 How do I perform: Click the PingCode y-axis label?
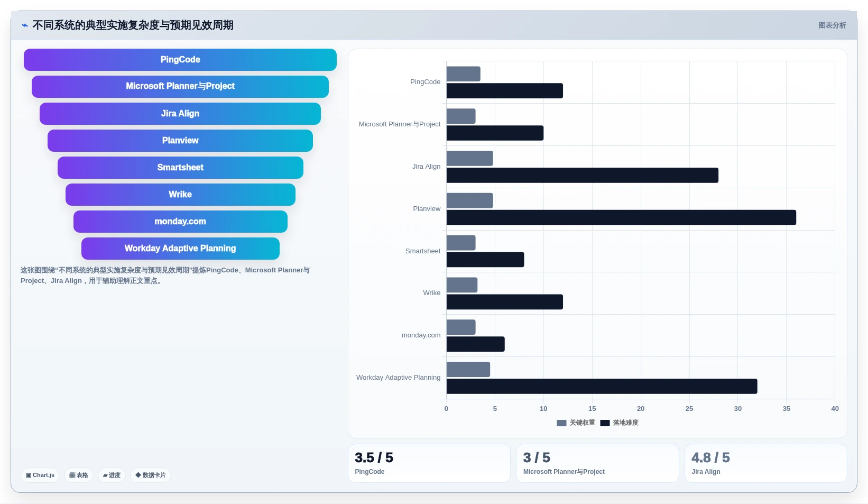point(426,82)
